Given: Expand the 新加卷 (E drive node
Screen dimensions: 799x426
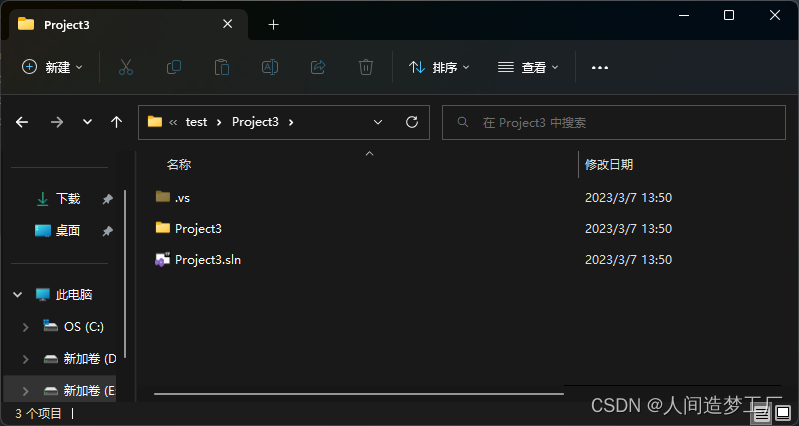Looking at the screenshot, I should point(25,391).
